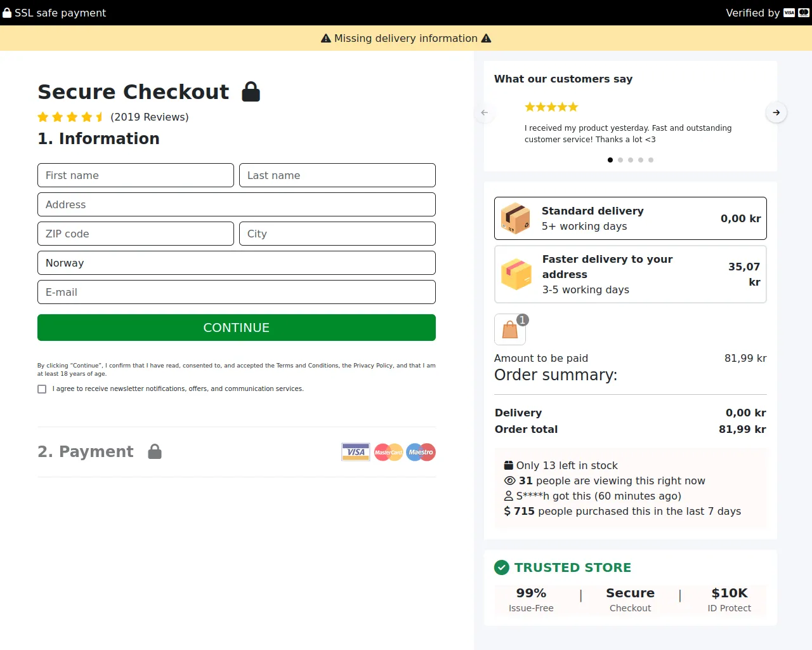Show the first review carousel dot
The height and width of the screenshot is (650, 812).
tap(610, 160)
